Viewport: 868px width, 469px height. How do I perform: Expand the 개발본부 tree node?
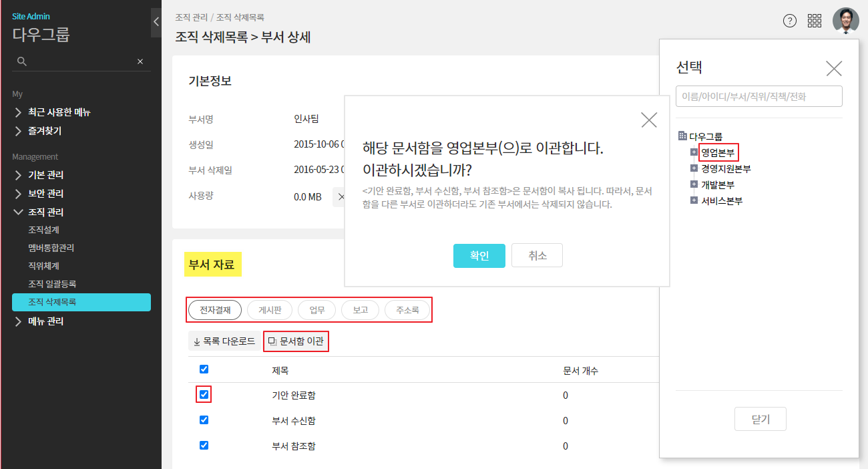[694, 184]
